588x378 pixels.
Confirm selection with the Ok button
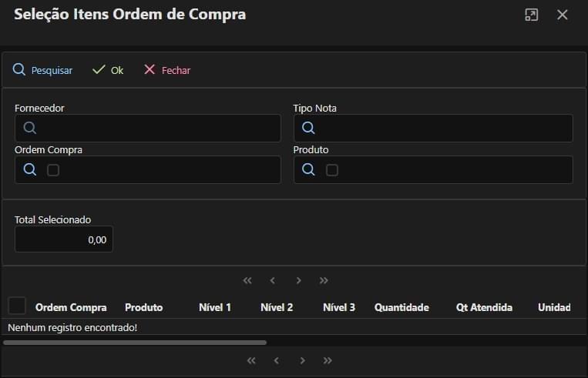[108, 70]
